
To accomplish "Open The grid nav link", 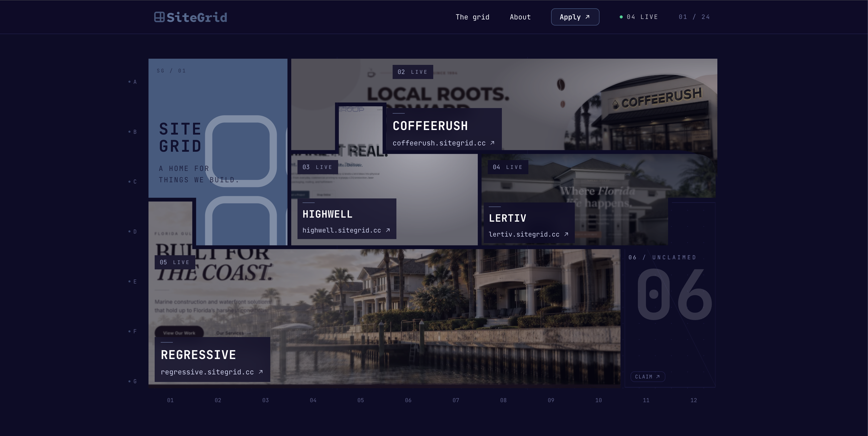I will click(x=472, y=17).
